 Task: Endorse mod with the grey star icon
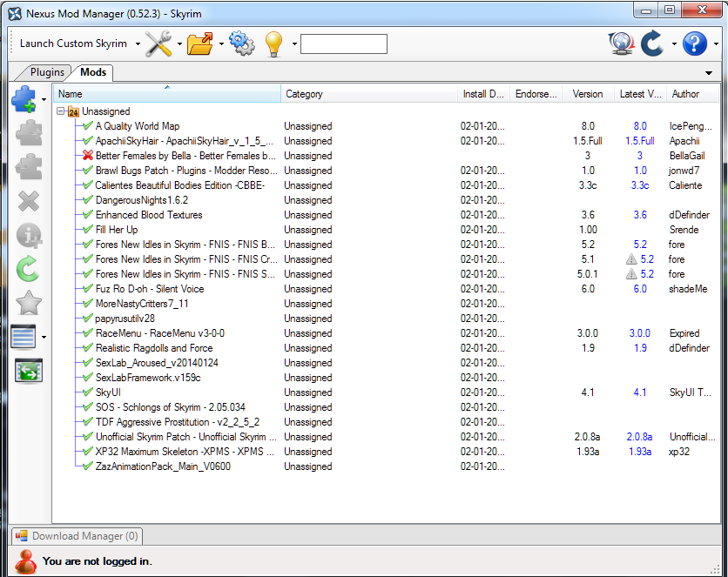click(29, 303)
